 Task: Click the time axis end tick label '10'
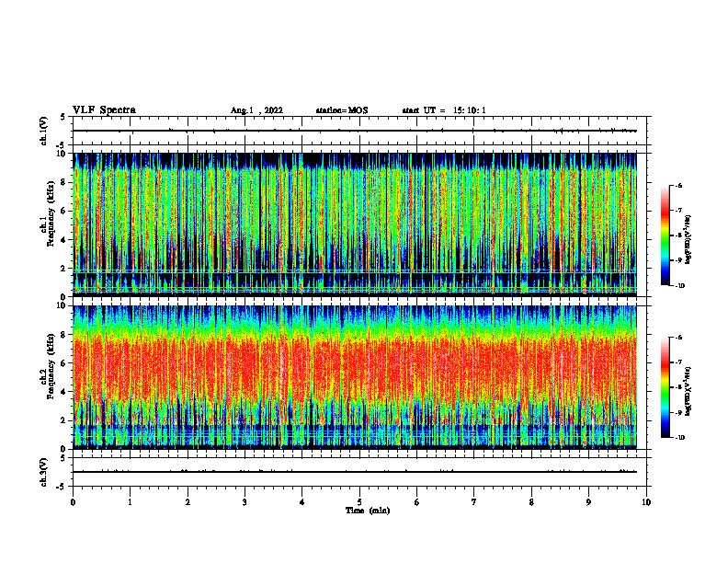tap(646, 502)
